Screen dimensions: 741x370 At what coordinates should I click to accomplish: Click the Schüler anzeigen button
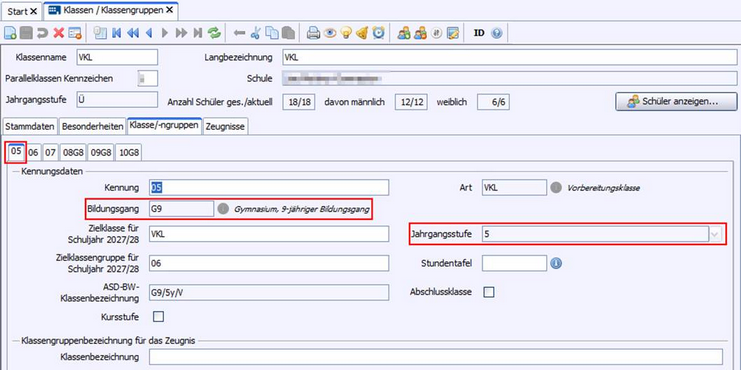(x=676, y=101)
